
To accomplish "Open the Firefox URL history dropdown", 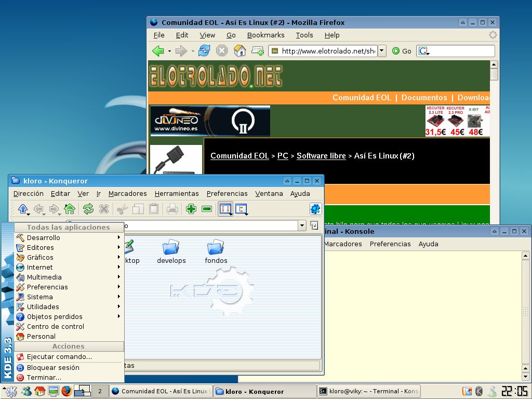I will tap(382, 51).
